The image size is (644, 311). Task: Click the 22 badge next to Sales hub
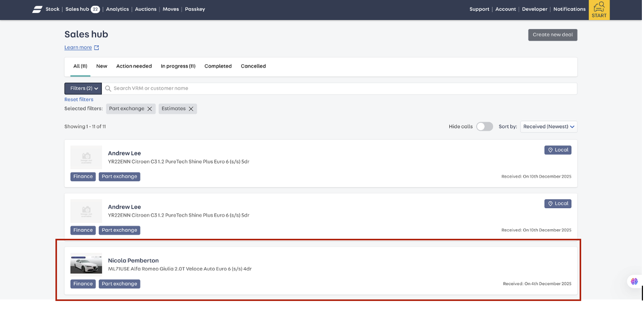[x=96, y=9]
